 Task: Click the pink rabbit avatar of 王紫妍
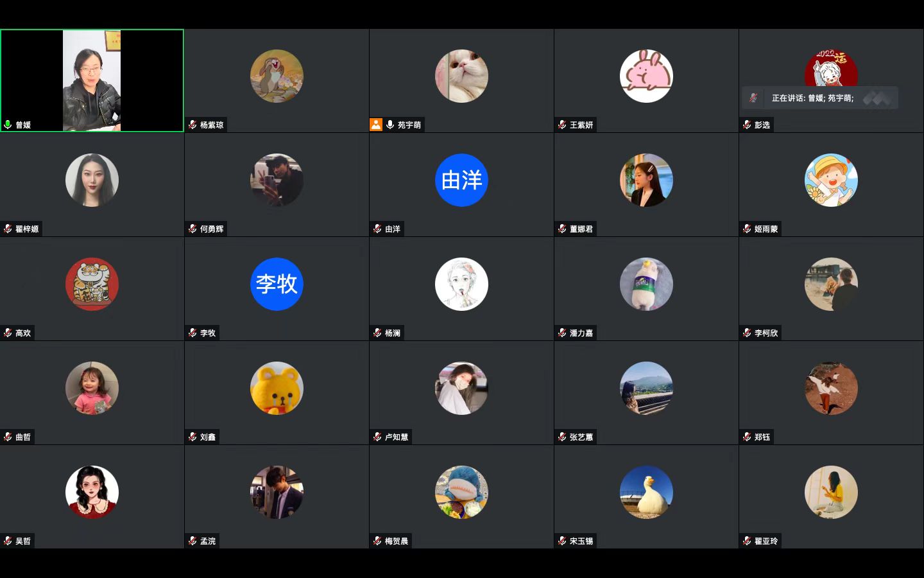point(646,76)
